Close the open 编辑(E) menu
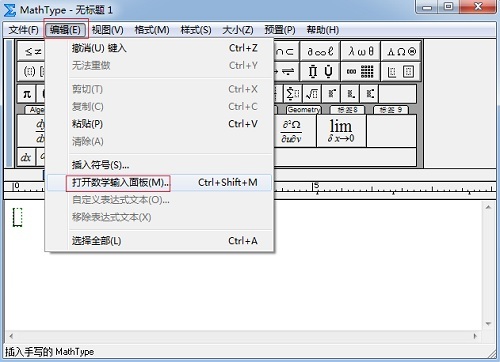The height and width of the screenshot is (362, 500). (x=65, y=30)
